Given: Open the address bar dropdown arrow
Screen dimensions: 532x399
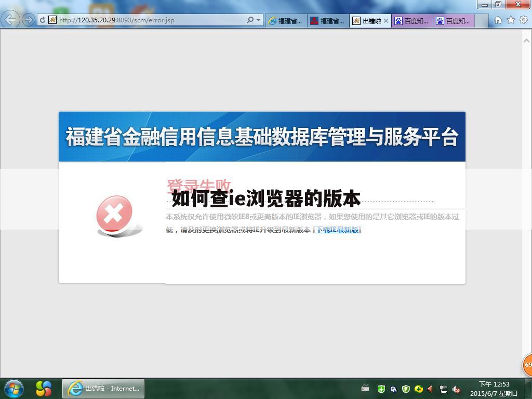Looking at the screenshot, I should point(257,20).
